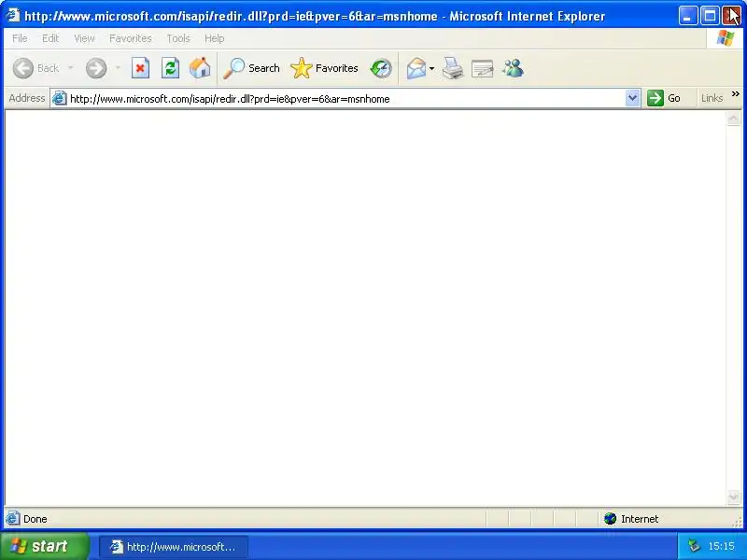
Task: Open the Windows start menu
Action: (44, 546)
